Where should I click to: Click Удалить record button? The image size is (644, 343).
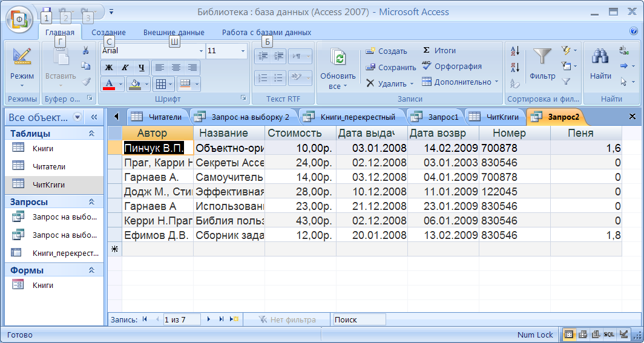(x=389, y=83)
